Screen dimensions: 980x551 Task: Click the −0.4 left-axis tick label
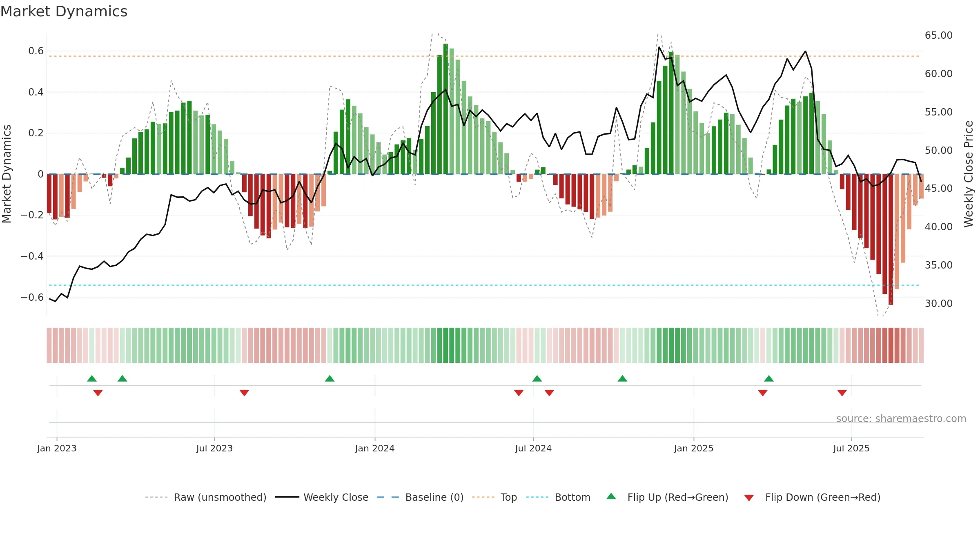click(32, 256)
